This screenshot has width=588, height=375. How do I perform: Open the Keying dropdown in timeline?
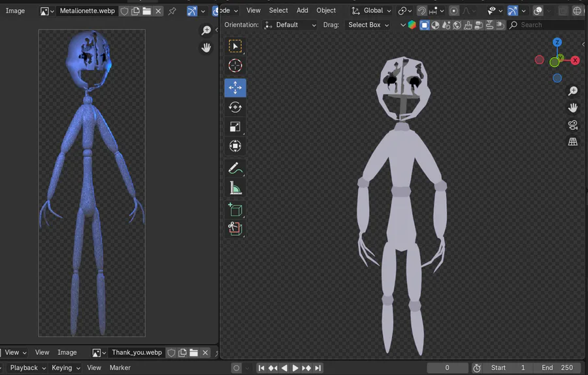65,368
